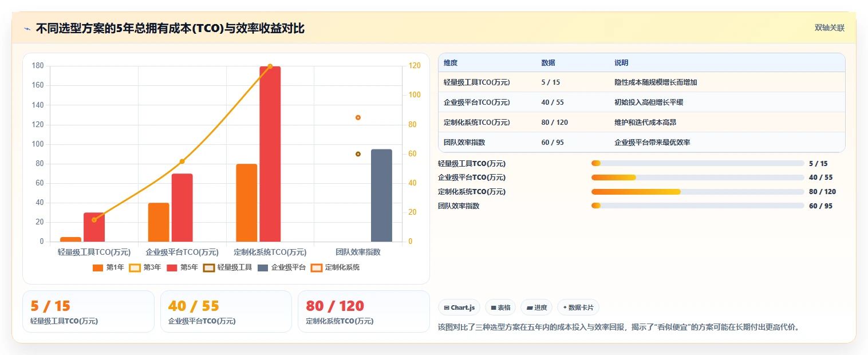Screen dimensions: 868x355
Task: Toggle the 第1年 legend series
Action: click(108, 267)
